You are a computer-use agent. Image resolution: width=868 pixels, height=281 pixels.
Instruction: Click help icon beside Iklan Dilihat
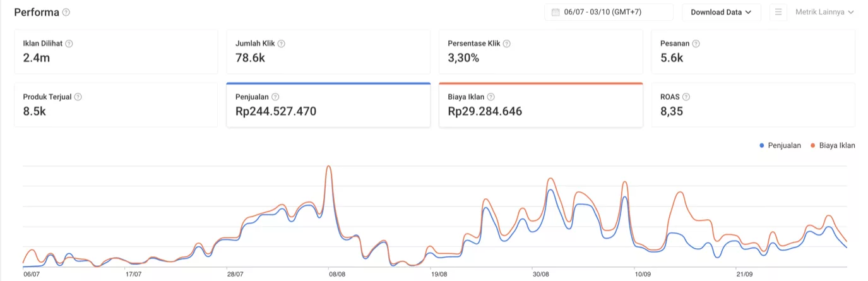click(x=69, y=44)
